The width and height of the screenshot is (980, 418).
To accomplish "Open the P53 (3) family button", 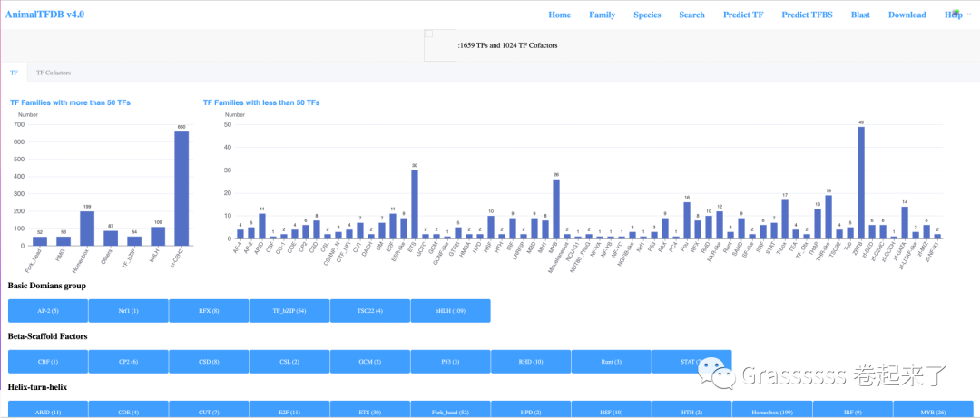I will pos(451,361).
